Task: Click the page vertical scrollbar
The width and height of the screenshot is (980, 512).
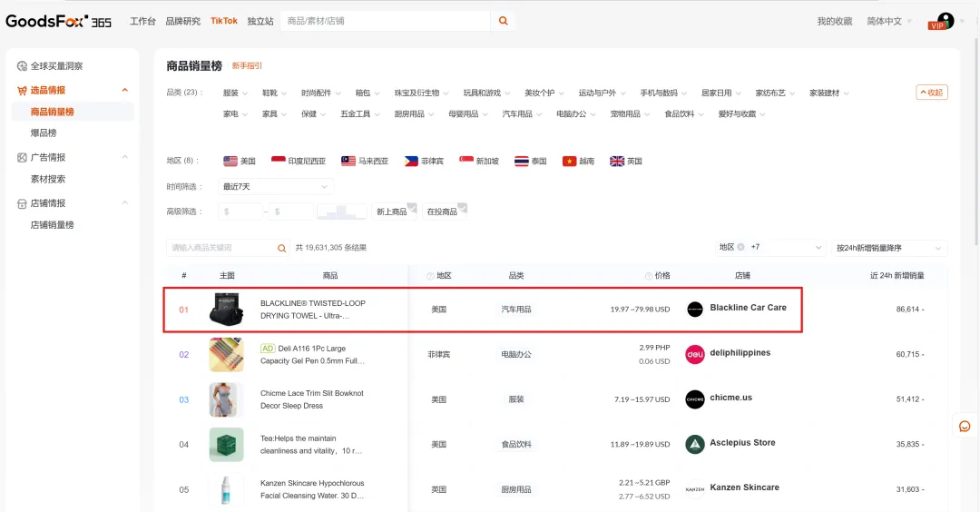Action: (x=976, y=143)
